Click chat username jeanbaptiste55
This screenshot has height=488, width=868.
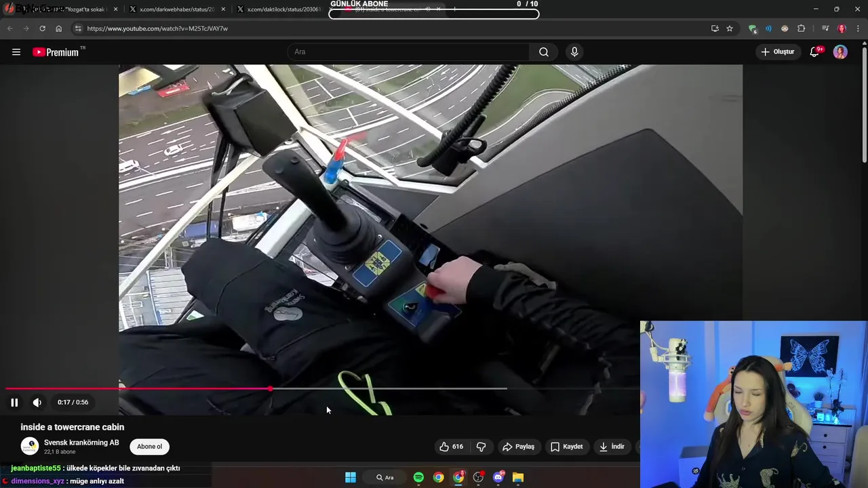[x=36, y=468]
